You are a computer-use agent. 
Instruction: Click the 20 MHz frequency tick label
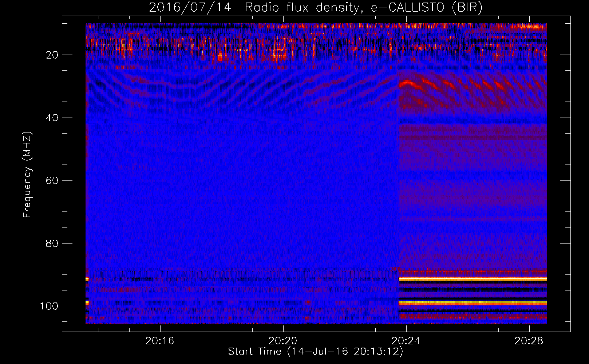52,55
